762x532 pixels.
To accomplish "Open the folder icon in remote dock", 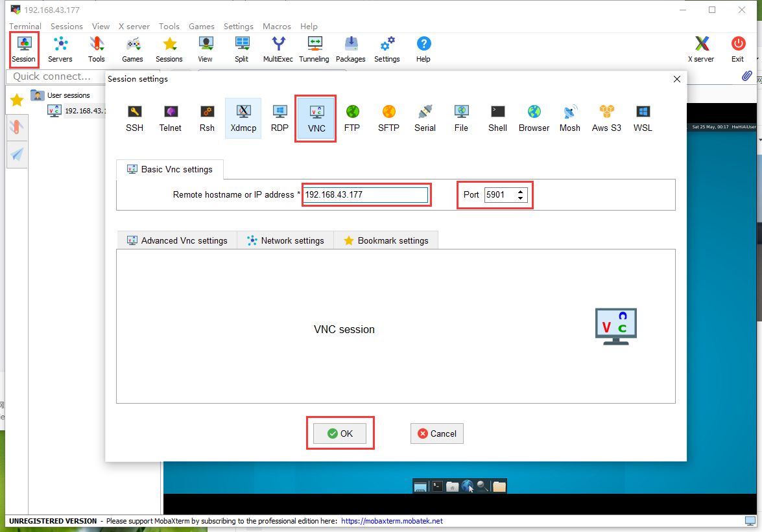I will pos(499,487).
